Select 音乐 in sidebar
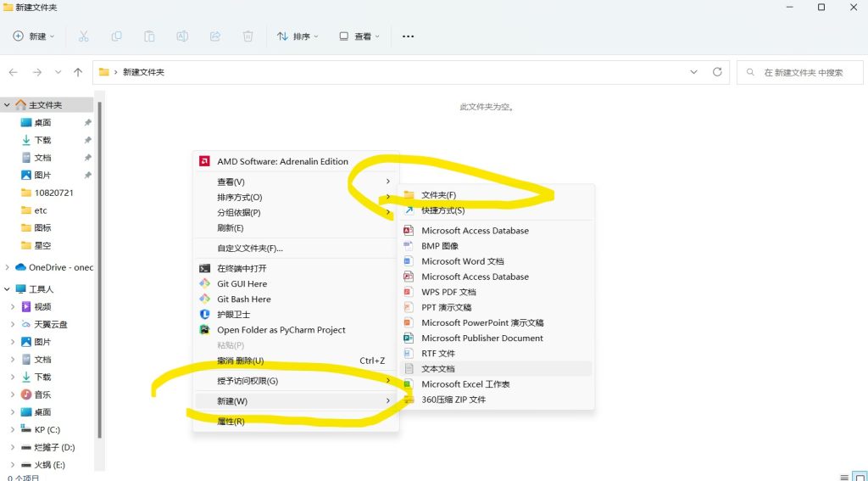 click(x=42, y=394)
